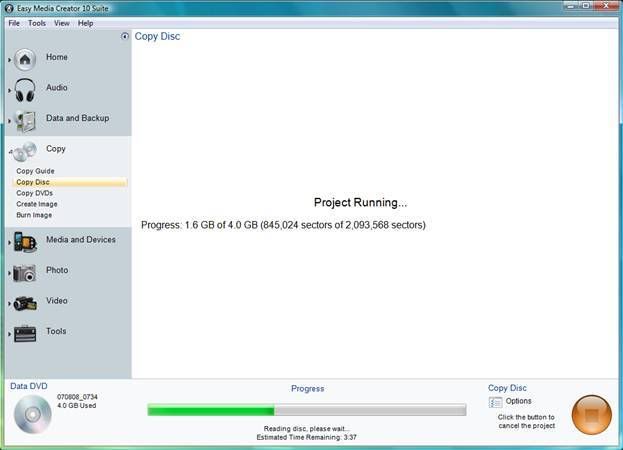This screenshot has height=450, width=623.
Task: Expand the Audio section arrow
Action: click(x=10, y=90)
